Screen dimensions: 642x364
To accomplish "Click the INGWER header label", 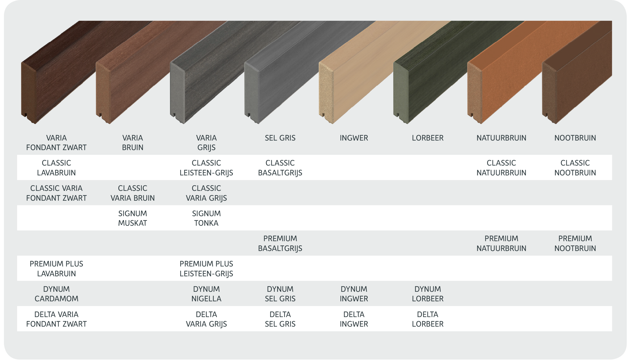I will [x=354, y=138].
